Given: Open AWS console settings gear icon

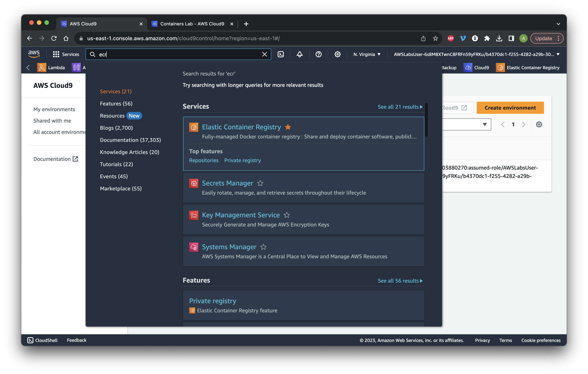Looking at the screenshot, I should (337, 54).
